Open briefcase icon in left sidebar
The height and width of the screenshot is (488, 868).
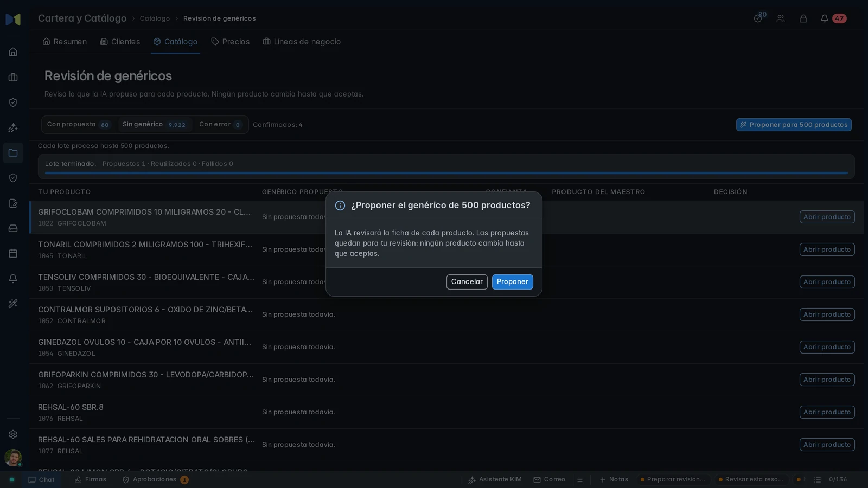(13, 78)
